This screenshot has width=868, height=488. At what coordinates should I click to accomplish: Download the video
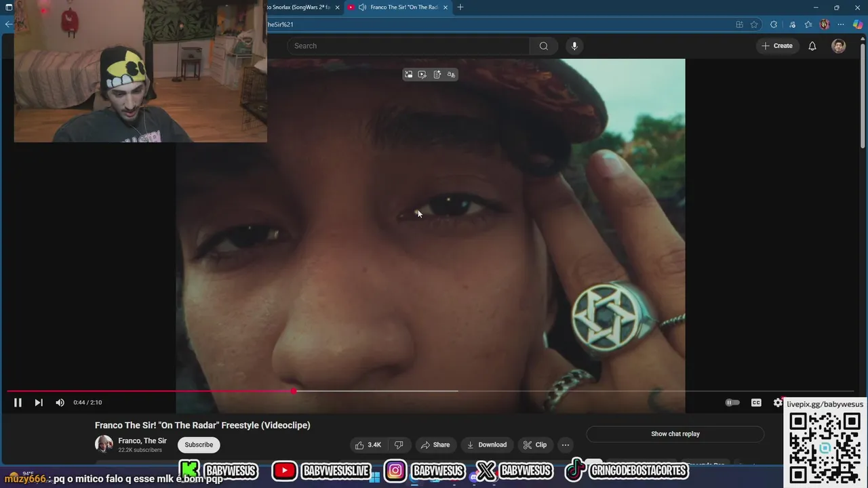point(487,445)
